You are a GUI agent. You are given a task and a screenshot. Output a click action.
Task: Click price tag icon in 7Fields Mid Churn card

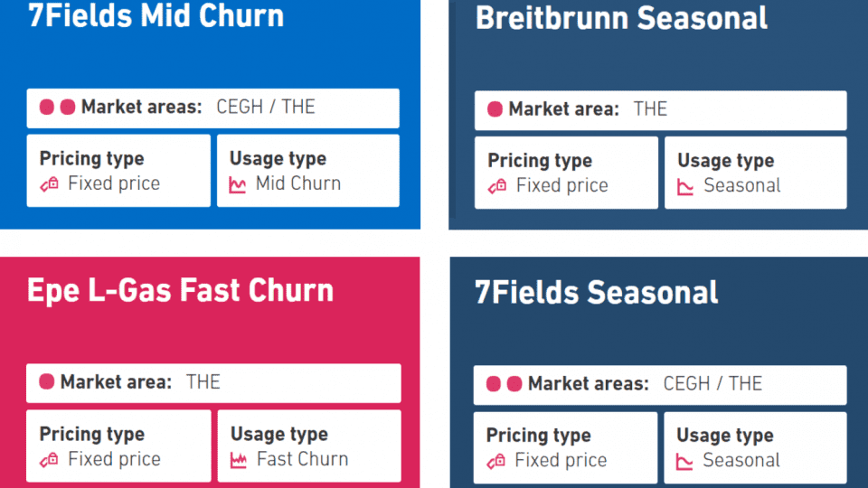pyautogui.click(x=49, y=183)
